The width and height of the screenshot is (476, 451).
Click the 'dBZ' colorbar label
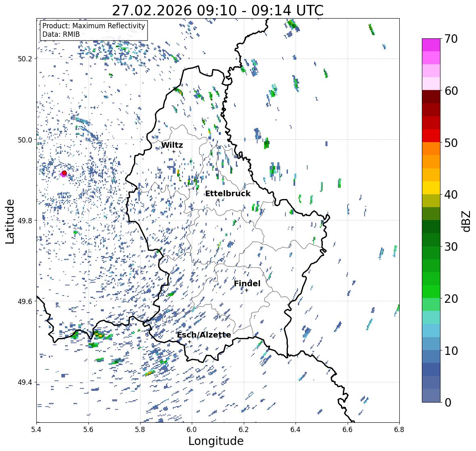(467, 221)
